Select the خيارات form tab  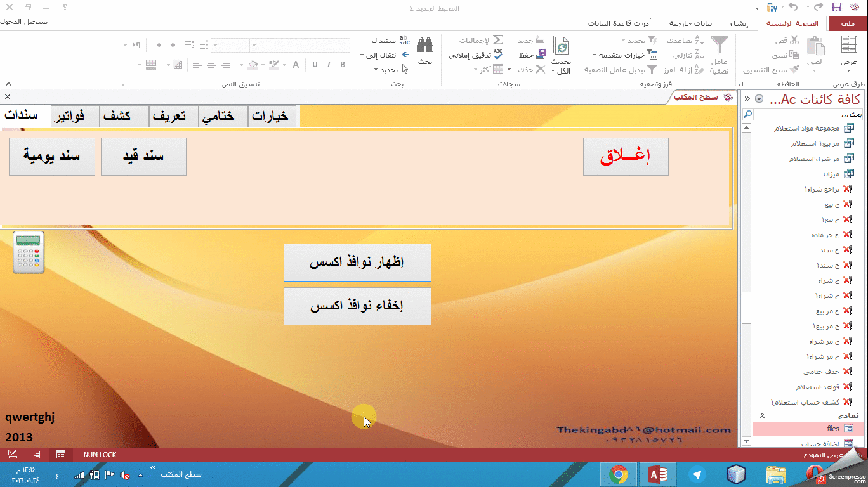[x=272, y=117]
